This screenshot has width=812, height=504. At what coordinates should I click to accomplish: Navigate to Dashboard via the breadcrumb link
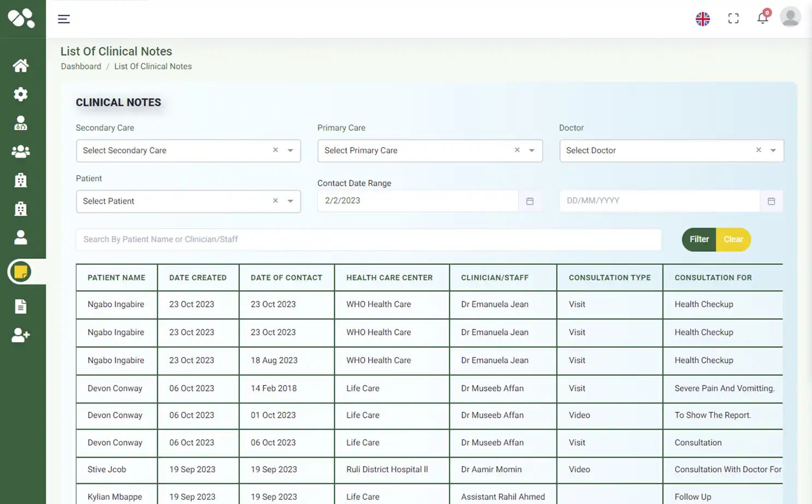click(81, 66)
